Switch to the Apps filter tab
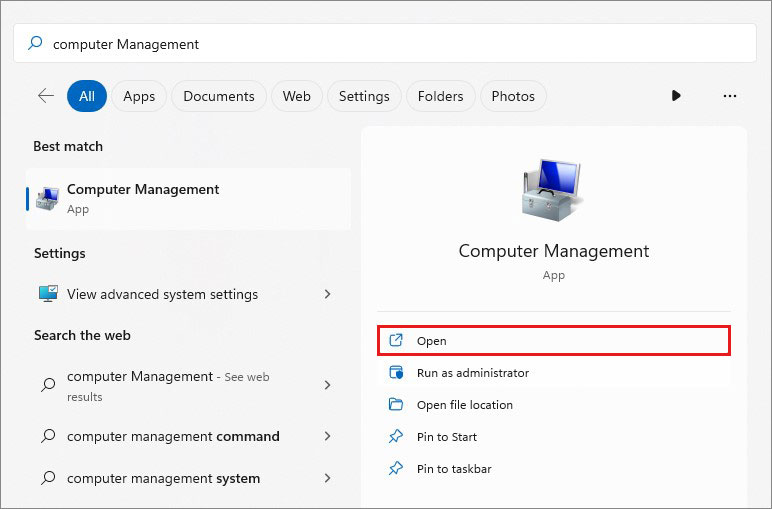Screen dimensions: 772x509 pos(139,96)
